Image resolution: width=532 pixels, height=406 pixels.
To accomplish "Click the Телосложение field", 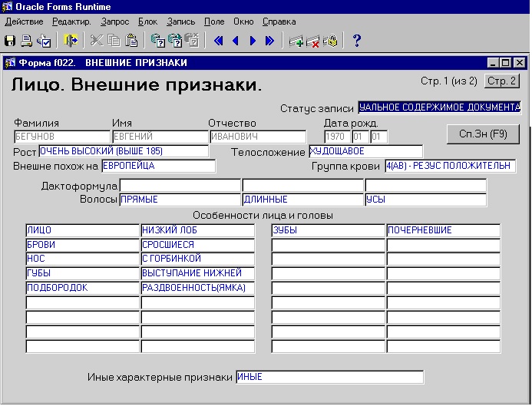I will coord(365,151).
